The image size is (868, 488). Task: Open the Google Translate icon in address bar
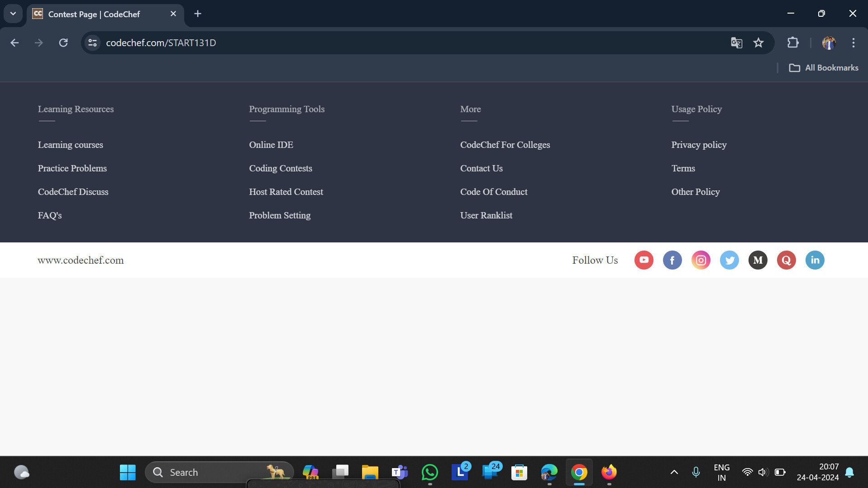[736, 43]
